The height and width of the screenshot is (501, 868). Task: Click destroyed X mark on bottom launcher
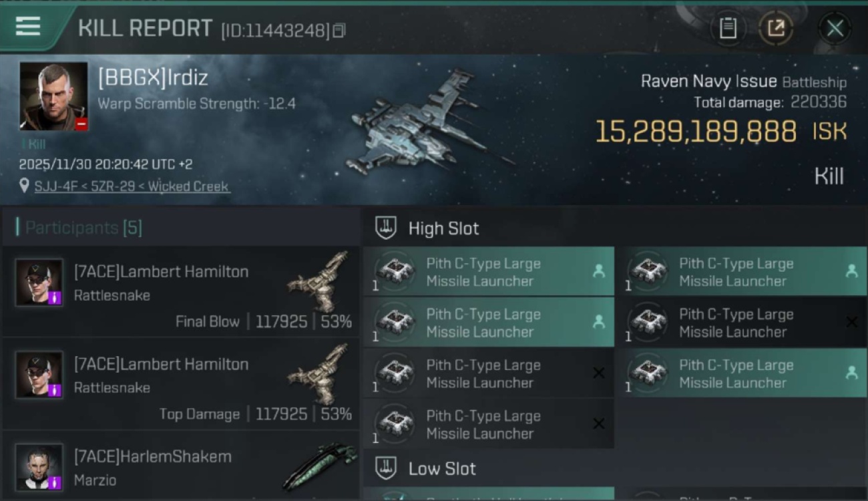coord(598,424)
